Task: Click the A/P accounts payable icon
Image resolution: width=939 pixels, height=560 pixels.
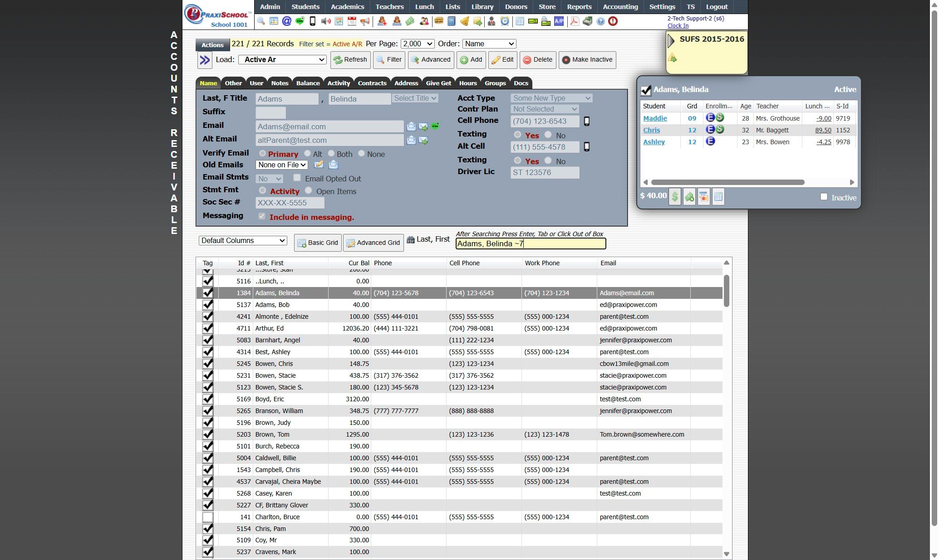Action: [x=559, y=21]
